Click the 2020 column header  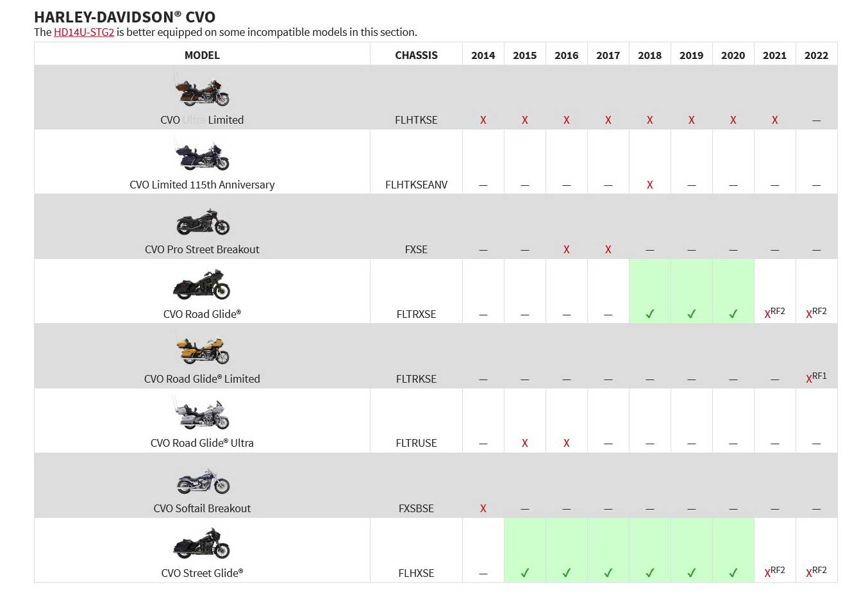[x=733, y=55]
